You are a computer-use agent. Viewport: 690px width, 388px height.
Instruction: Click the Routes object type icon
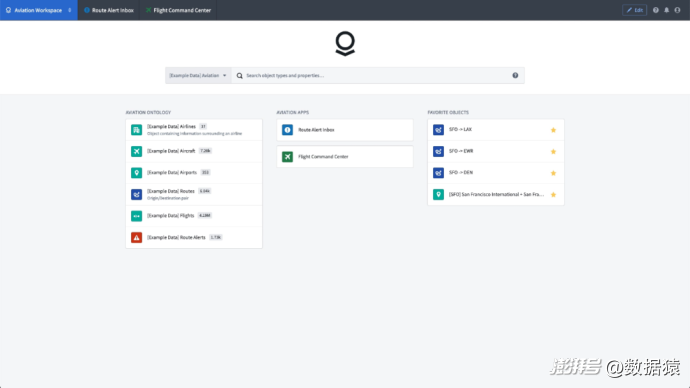[x=136, y=194]
